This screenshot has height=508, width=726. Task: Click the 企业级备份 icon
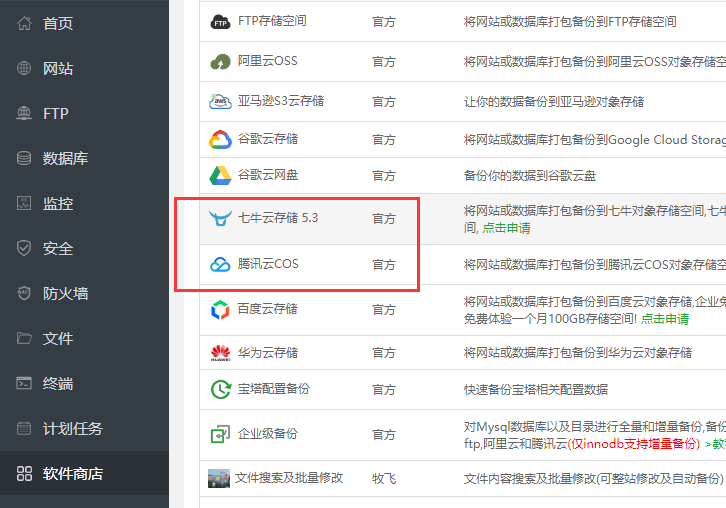coord(219,435)
